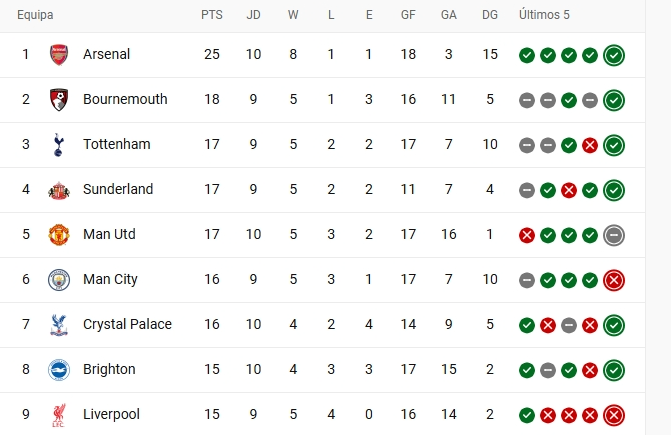The width and height of the screenshot is (671, 435).
Task: Click the Sunderland club crest
Action: [x=59, y=190]
